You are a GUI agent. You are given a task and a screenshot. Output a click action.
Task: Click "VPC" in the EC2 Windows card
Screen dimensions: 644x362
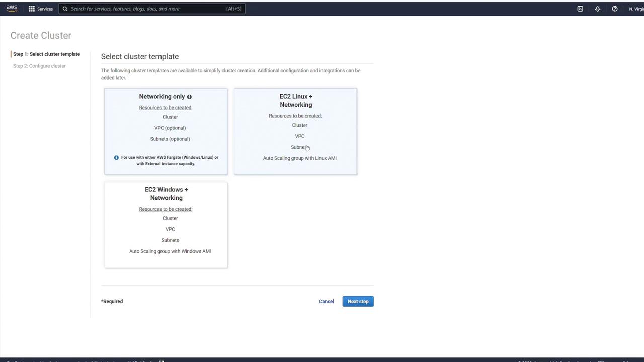click(170, 229)
